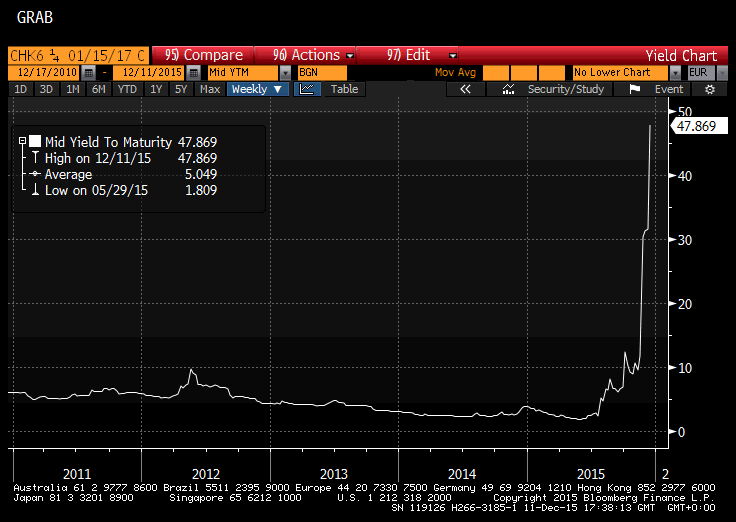Click the end date field 12/11/2015
This screenshot has height=522, width=736.
150,73
